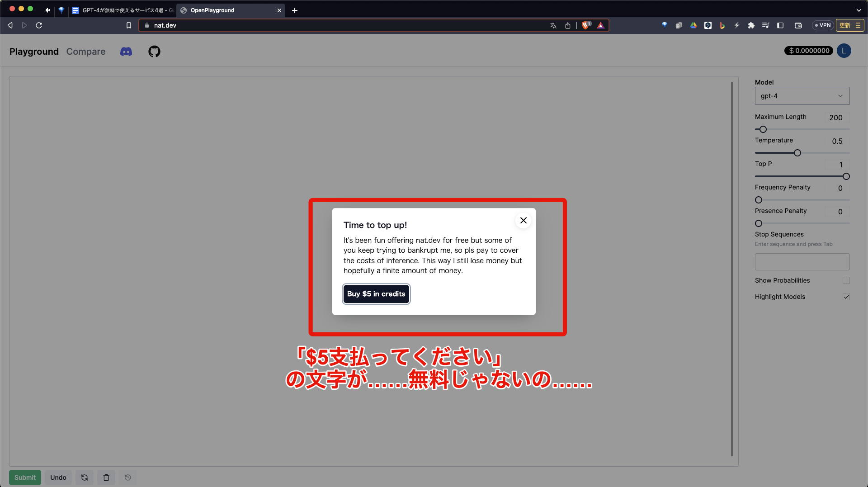The image size is (868, 487).
Task: Click the user avatar L
Action: [x=844, y=51]
